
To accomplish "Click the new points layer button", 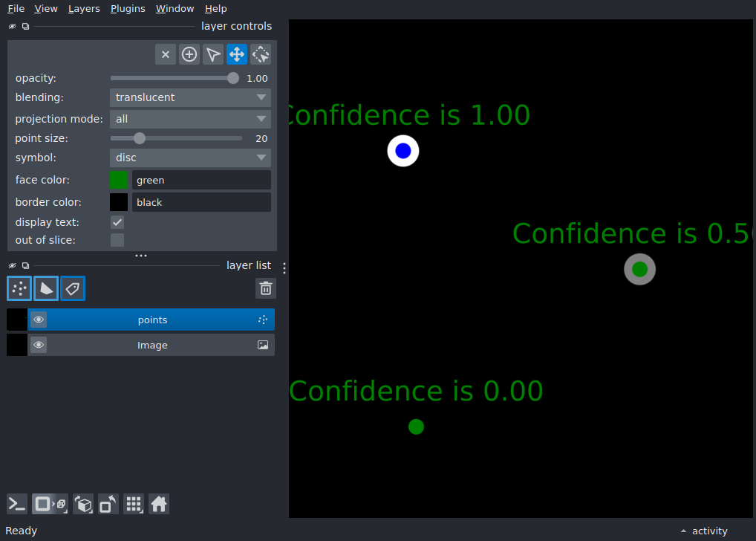I will (x=19, y=288).
